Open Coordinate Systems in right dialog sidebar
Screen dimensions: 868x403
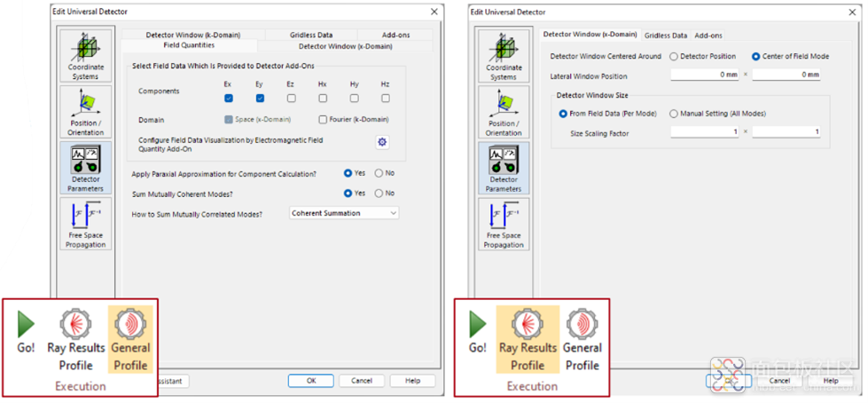[x=504, y=55]
